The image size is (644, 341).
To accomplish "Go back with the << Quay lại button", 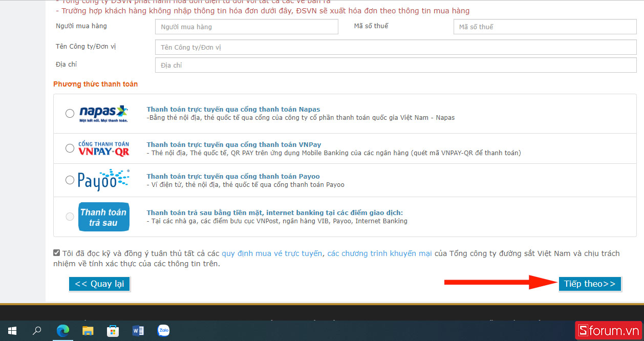I will click(x=99, y=284).
